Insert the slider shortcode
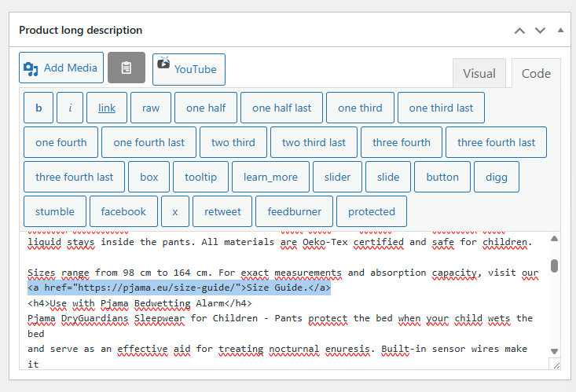The image size is (576, 392). (337, 177)
